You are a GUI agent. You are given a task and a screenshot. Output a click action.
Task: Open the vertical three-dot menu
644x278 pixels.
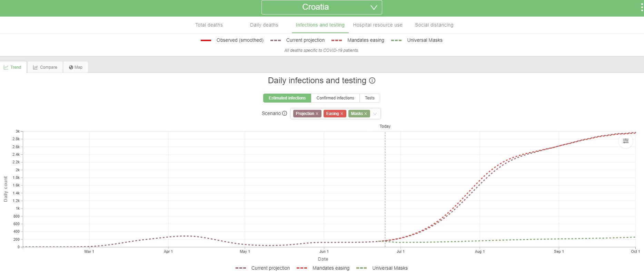(642, 8)
